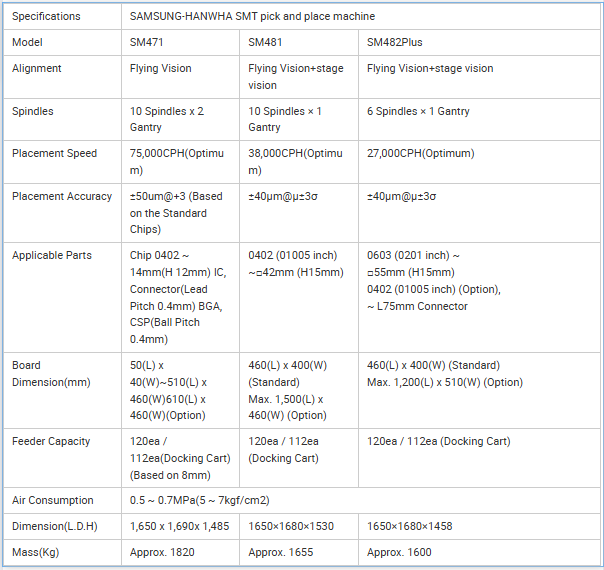The height and width of the screenshot is (570, 604).
Task: Click the Approx. 1820 mass value
Action: [x=162, y=552]
